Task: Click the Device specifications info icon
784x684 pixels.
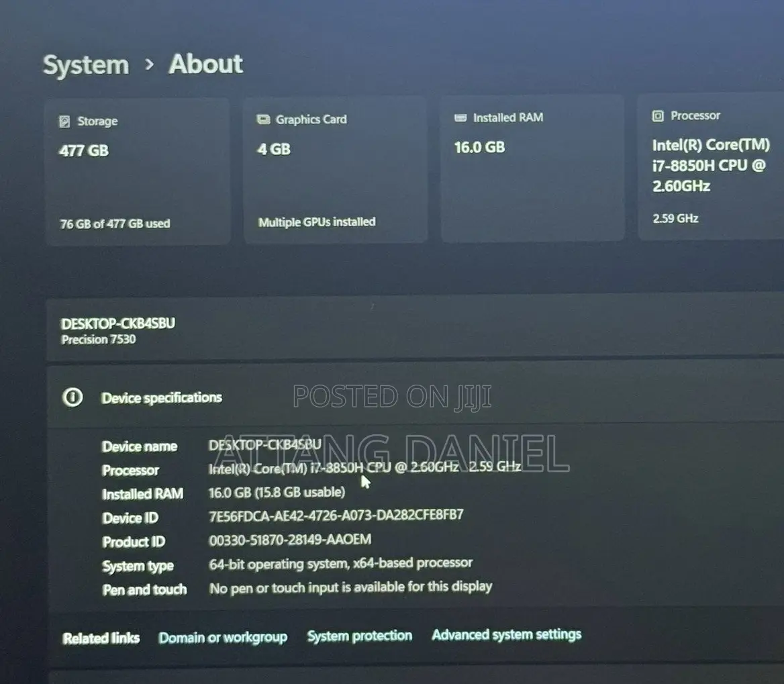Action: point(72,397)
